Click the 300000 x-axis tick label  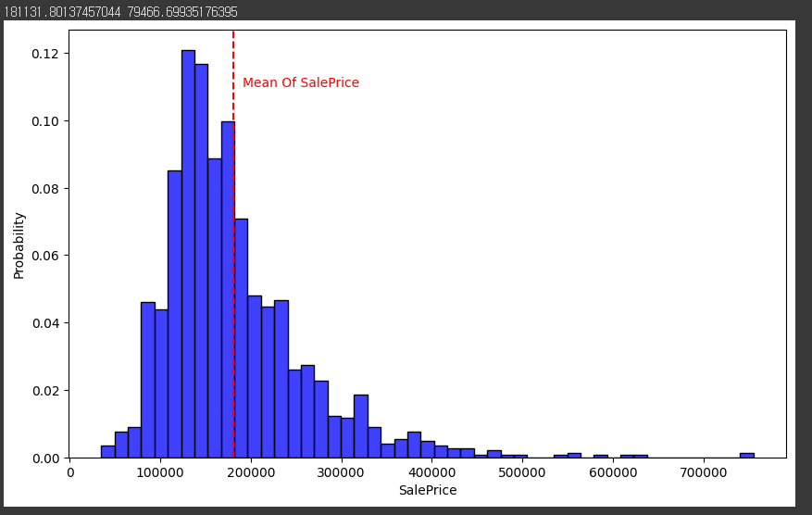(x=342, y=472)
